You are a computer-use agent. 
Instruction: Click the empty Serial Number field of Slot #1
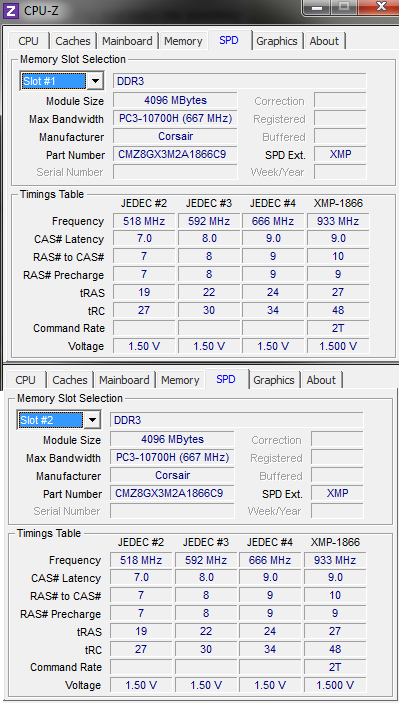[x=175, y=172]
